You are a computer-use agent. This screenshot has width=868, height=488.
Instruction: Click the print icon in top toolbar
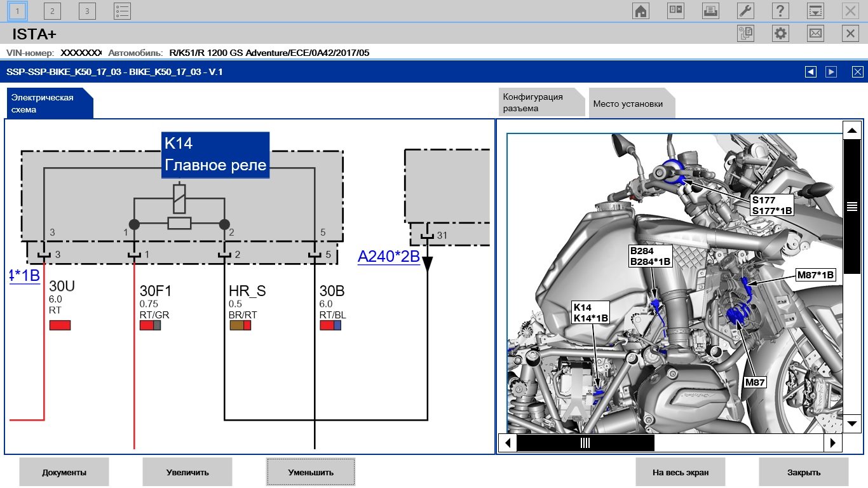pyautogui.click(x=710, y=11)
